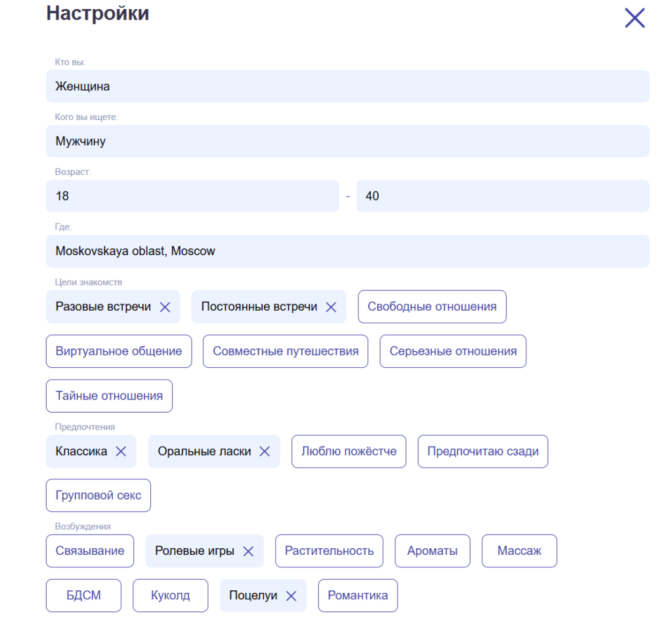This screenshot has height=623, width=672.
Task: Remove the Разовые встречи tag via X
Action: tap(165, 307)
